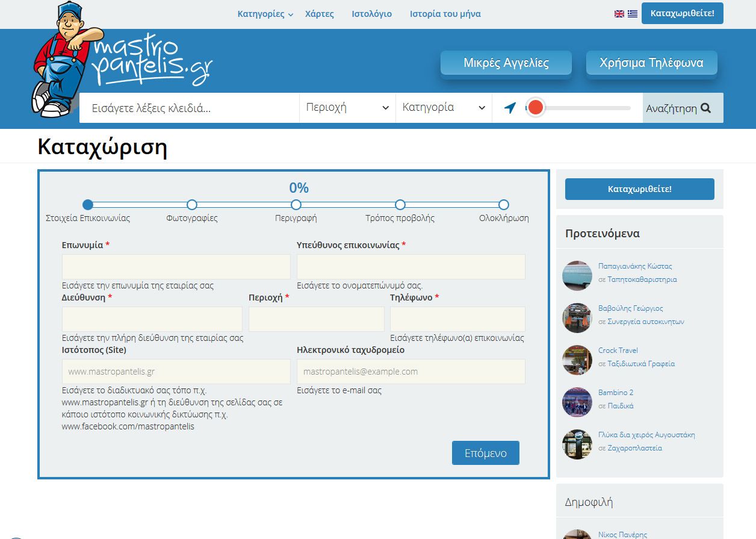Open Ιστορία του μήνα menu item

point(445,14)
